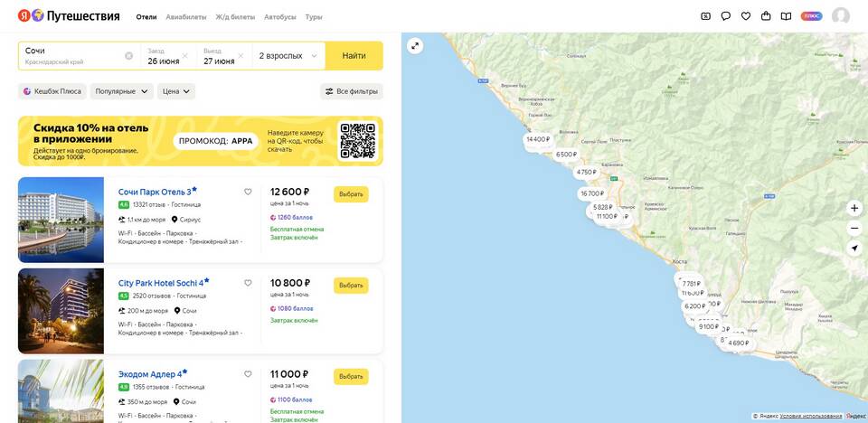Select the 4 690 ₽ map price marker
The image size is (868, 423).
pyautogui.click(x=739, y=343)
